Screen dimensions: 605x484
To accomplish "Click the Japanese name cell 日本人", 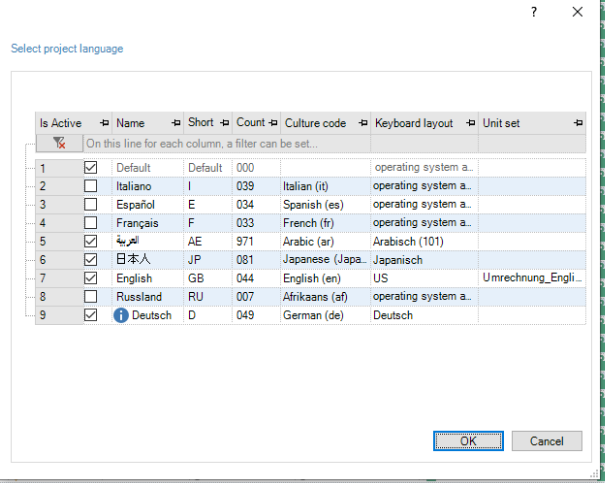I will 148,260.
